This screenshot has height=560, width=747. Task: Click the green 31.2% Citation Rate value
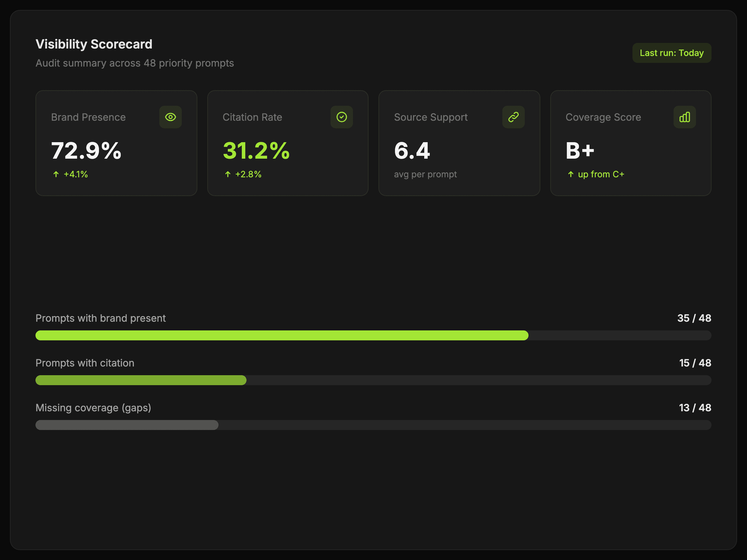(x=256, y=151)
